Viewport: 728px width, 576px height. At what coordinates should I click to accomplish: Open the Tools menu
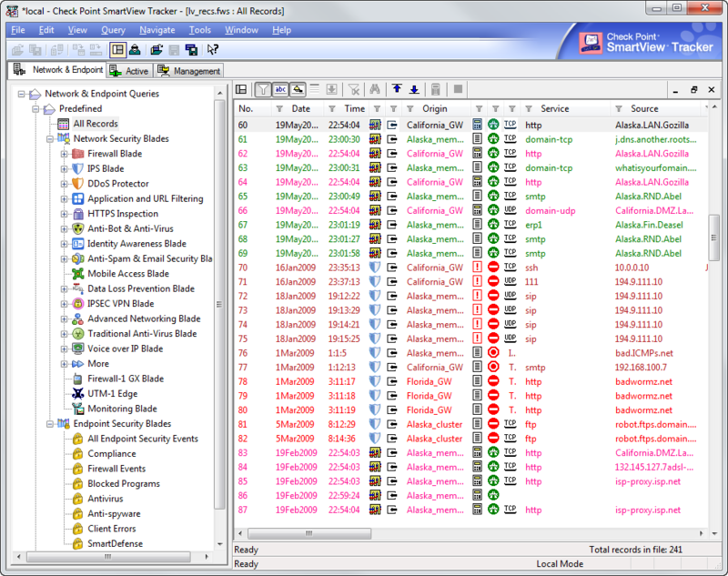(x=199, y=30)
